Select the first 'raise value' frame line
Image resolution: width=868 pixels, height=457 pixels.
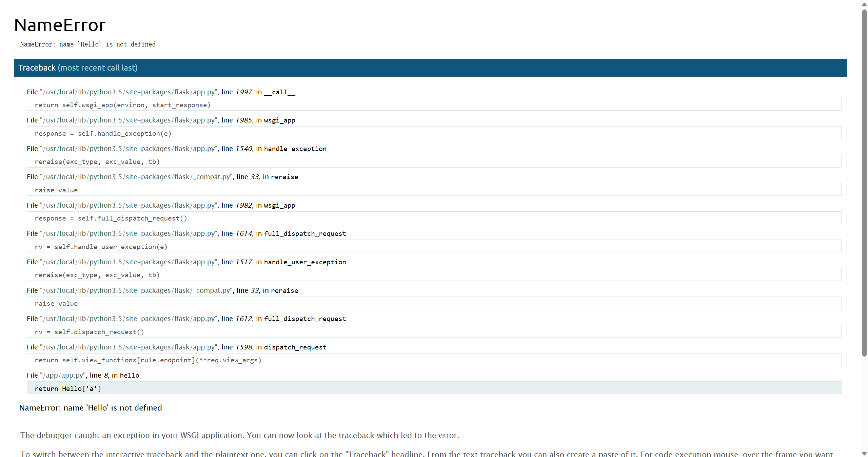(x=56, y=190)
